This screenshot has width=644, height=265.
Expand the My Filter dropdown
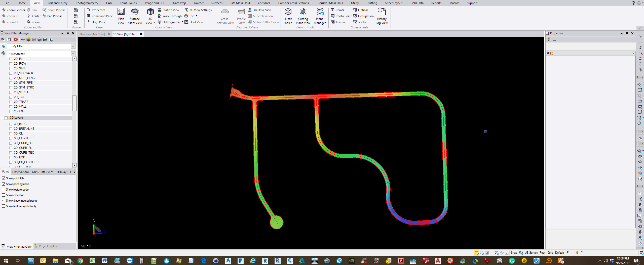pos(73,46)
